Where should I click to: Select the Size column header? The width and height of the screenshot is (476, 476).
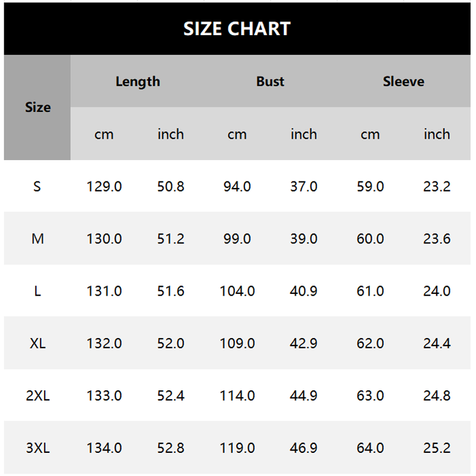click(x=37, y=108)
